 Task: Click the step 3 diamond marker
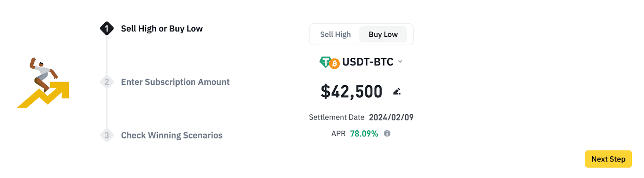[x=107, y=135]
